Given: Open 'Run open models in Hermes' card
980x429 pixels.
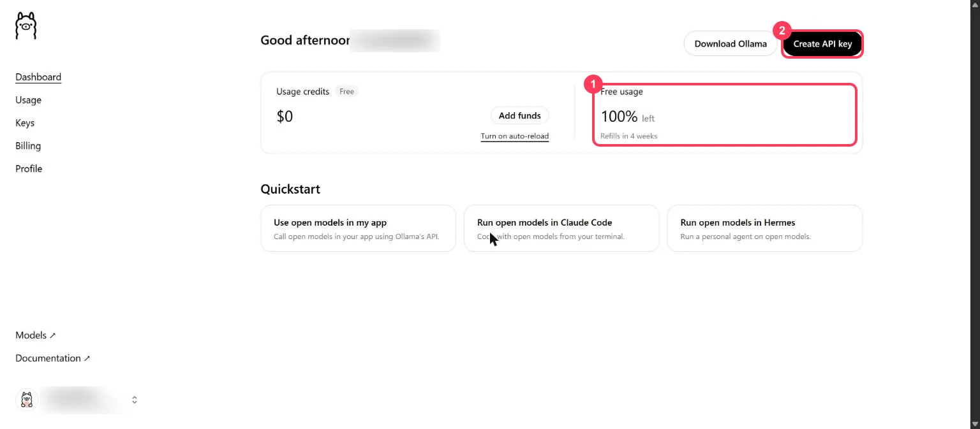Looking at the screenshot, I should click(x=764, y=228).
